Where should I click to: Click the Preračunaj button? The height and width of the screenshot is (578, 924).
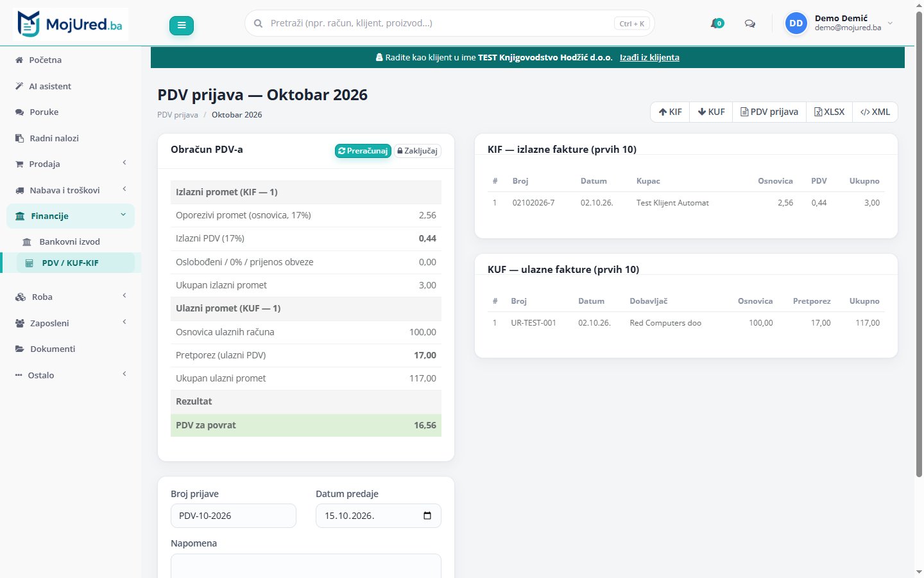click(363, 151)
